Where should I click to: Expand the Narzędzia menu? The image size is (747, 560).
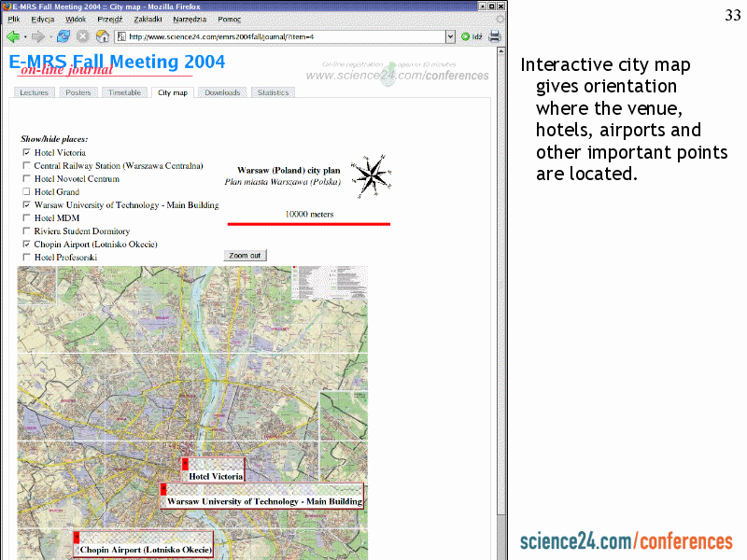coord(190,19)
